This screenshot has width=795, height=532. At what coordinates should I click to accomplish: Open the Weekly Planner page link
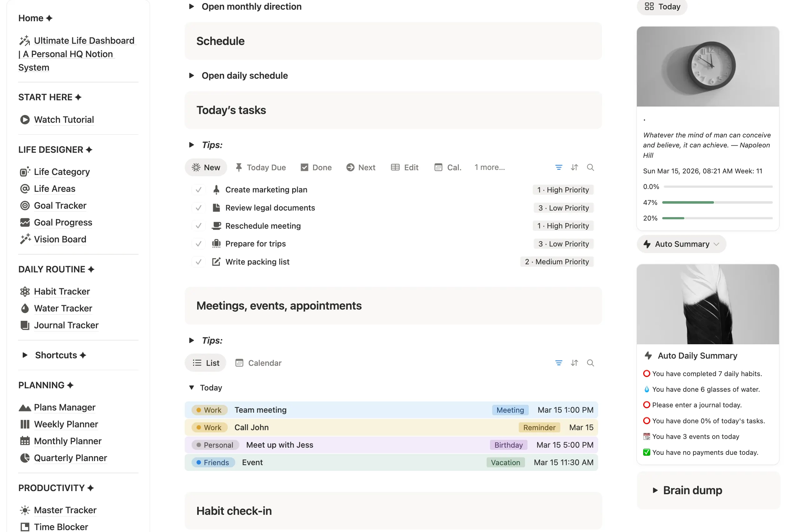point(66,424)
